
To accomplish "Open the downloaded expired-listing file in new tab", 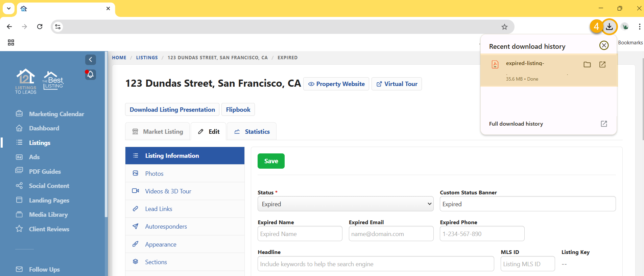I will click(x=602, y=64).
